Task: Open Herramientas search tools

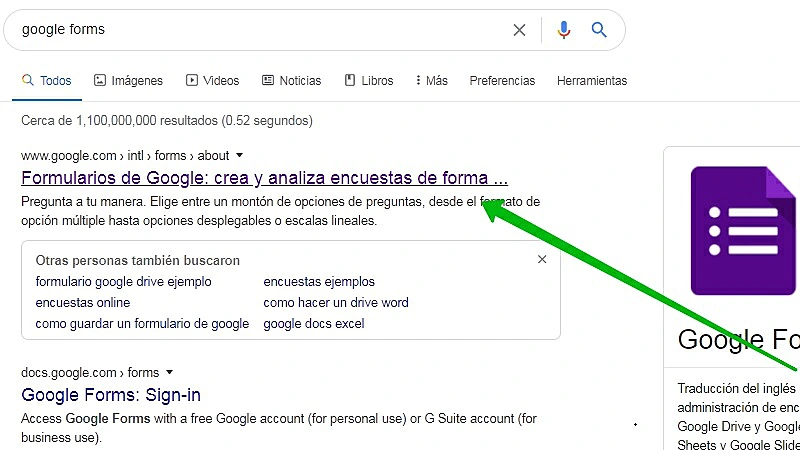Action: point(592,81)
